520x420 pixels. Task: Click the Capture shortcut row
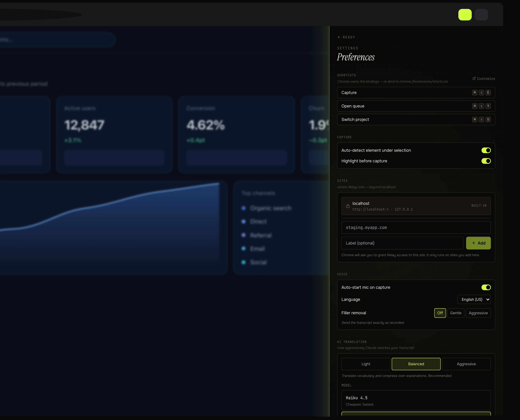416,93
